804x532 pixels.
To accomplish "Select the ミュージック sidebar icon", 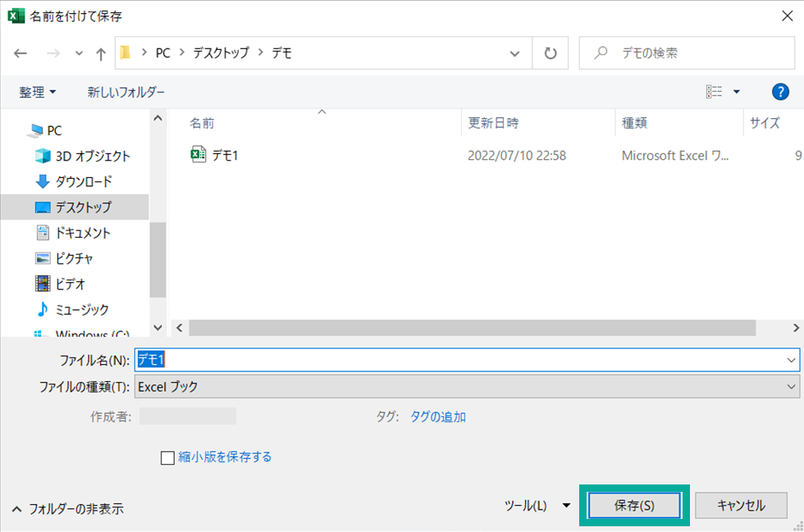I will tap(44, 309).
